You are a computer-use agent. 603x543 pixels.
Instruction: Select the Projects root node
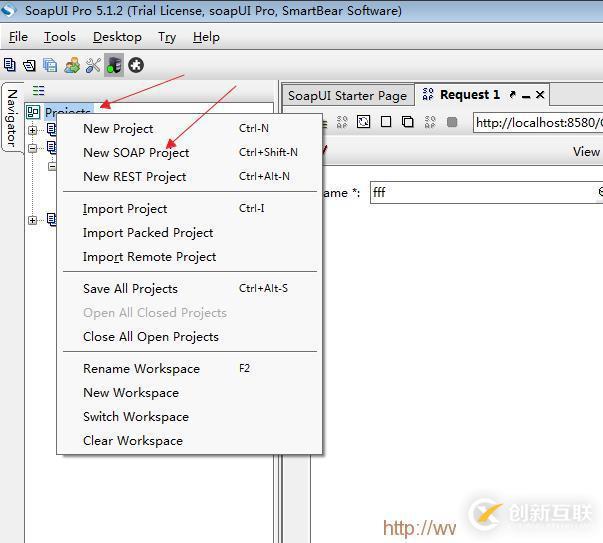click(x=68, y=109)
